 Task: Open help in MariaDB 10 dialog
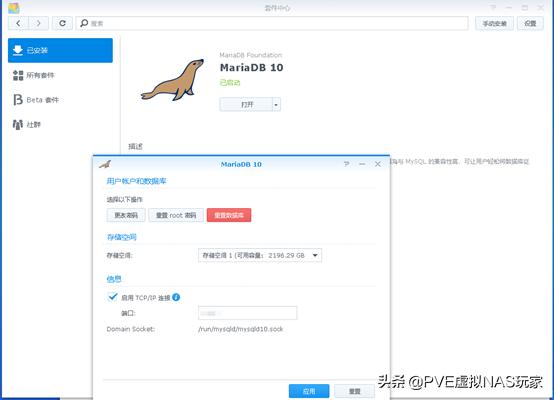pyautogui.click(x=347, y=164)
